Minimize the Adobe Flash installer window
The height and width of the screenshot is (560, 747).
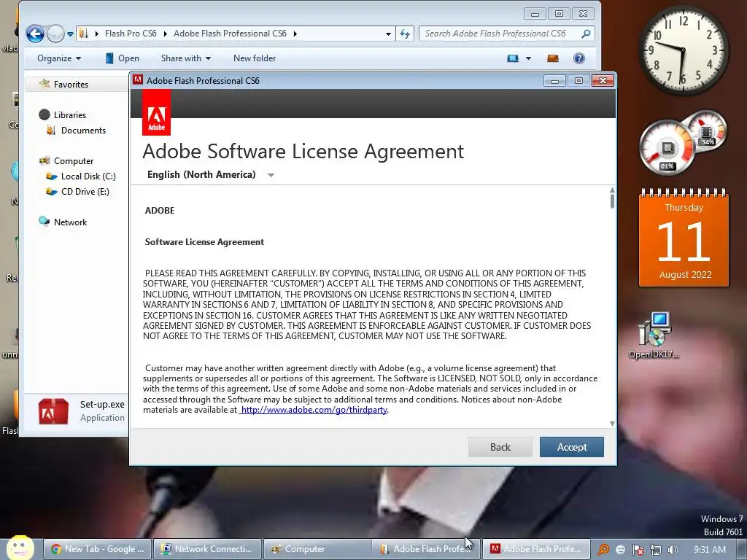pyautogui.click(x=554, y=80)
